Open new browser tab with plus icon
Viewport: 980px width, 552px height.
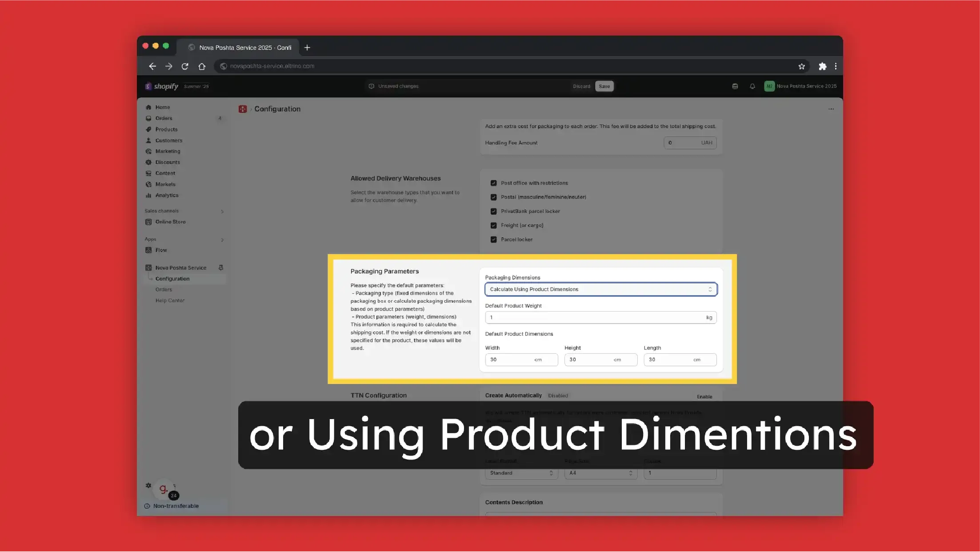(307, 48)
